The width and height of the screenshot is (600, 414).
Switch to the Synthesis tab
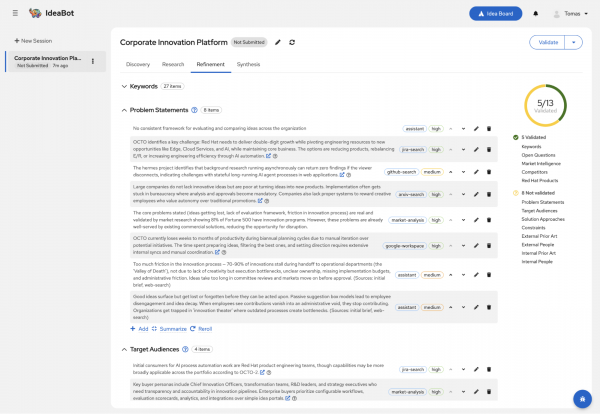coord(248,64)
